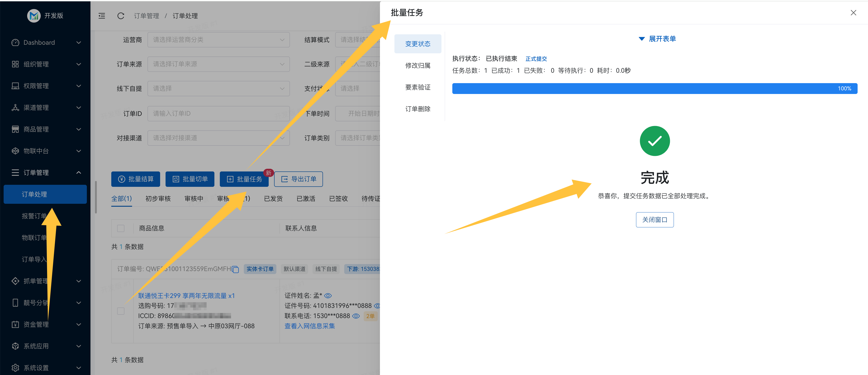The height and width of the screenshot is (375, 868).
Task: Switch to 修改归属 in the batch task panel
Action: tap(418, 65)
